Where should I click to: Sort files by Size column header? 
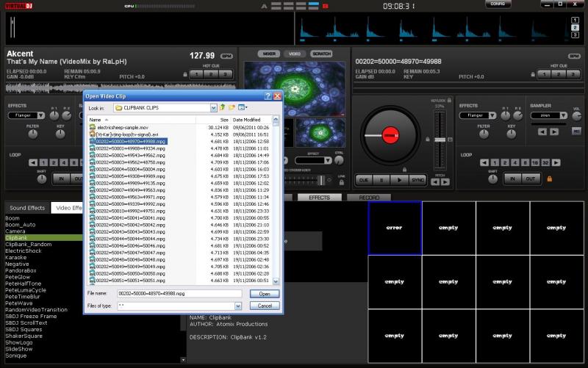point(213,120)
